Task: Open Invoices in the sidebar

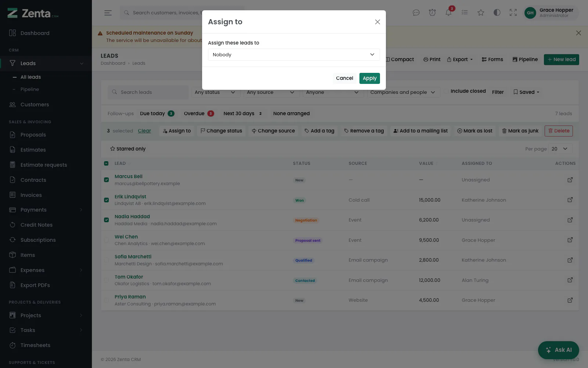Action: pyautogui.click(x=46, y=195)
